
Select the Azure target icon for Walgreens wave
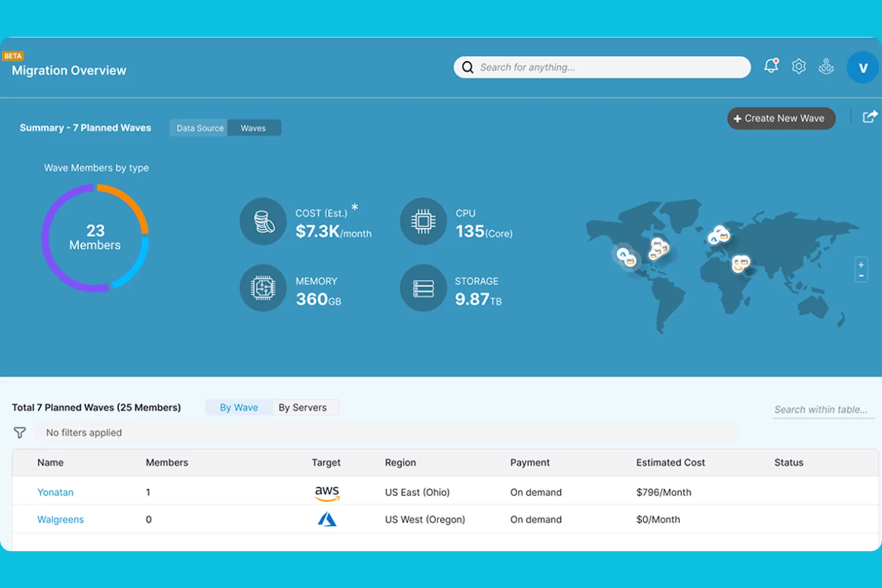click(327, 519)
